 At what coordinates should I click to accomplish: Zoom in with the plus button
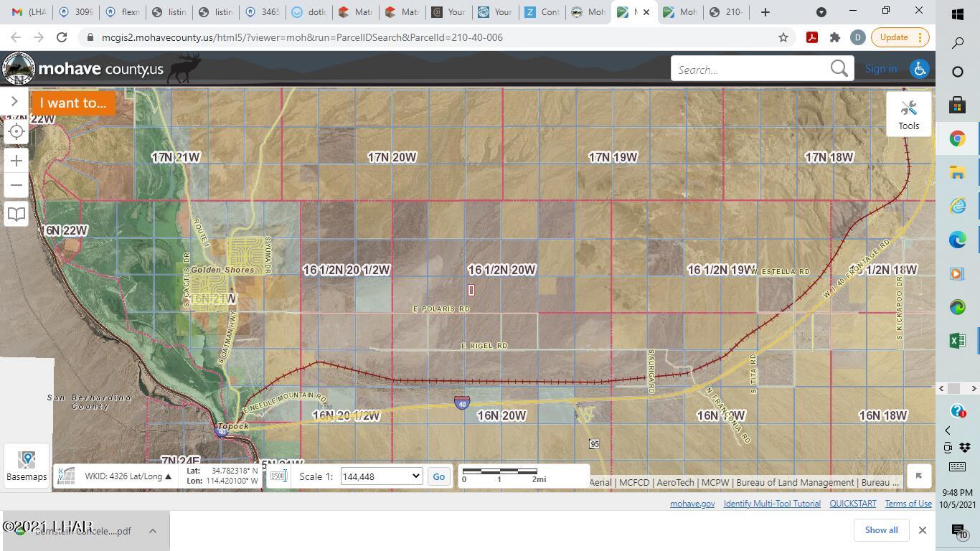[x=17, y=161]
